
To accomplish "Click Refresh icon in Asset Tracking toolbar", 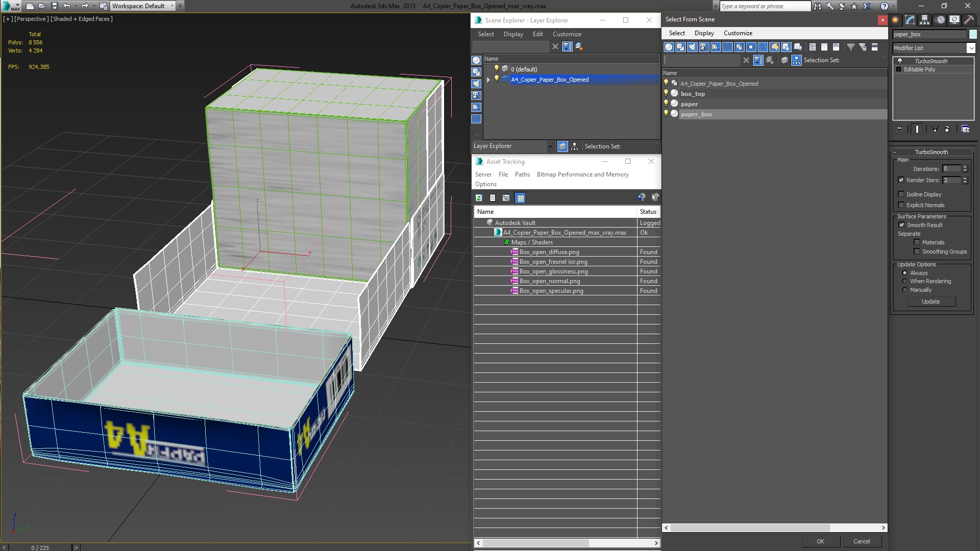I will click(479, 198).
